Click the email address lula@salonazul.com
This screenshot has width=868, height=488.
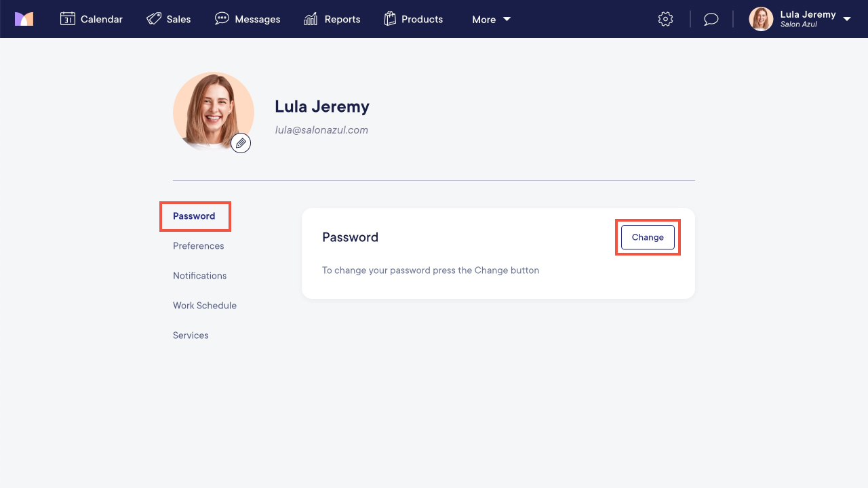tap(321, 129)
